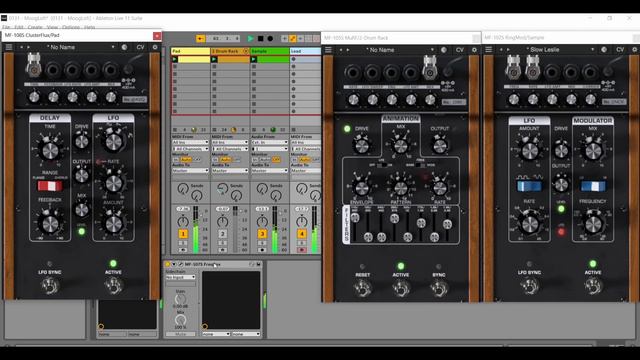This screenshot has height=360, width=640.
Task: Click settings gear in MuRF plugin window
Action: coord(474,50)
